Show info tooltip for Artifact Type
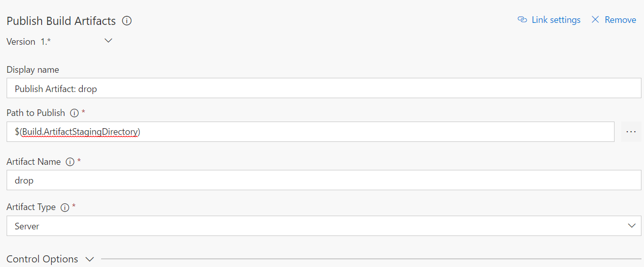The image size is (644, 267). coord(65,207)
